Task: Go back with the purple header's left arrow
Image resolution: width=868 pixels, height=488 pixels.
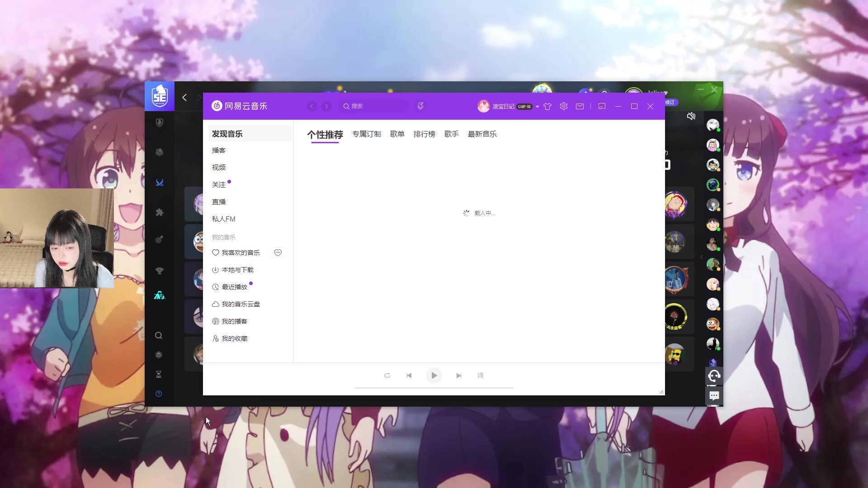Action: pyautogui.click(x=312, y=106)
